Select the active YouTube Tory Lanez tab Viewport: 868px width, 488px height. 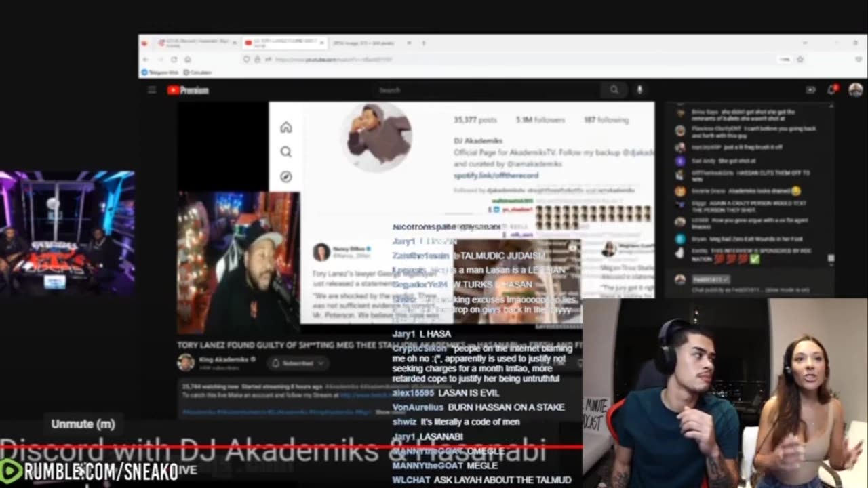[284, 43]
